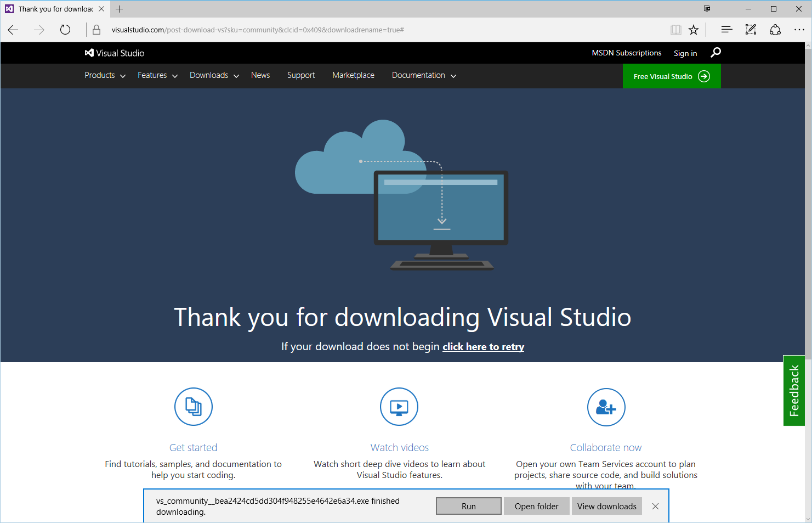Open Edge More actions ellipsis menu

coord(799,30)
